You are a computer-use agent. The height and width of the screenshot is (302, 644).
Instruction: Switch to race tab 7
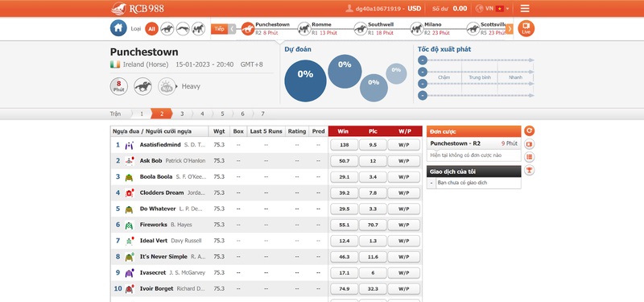pos(263,114)
